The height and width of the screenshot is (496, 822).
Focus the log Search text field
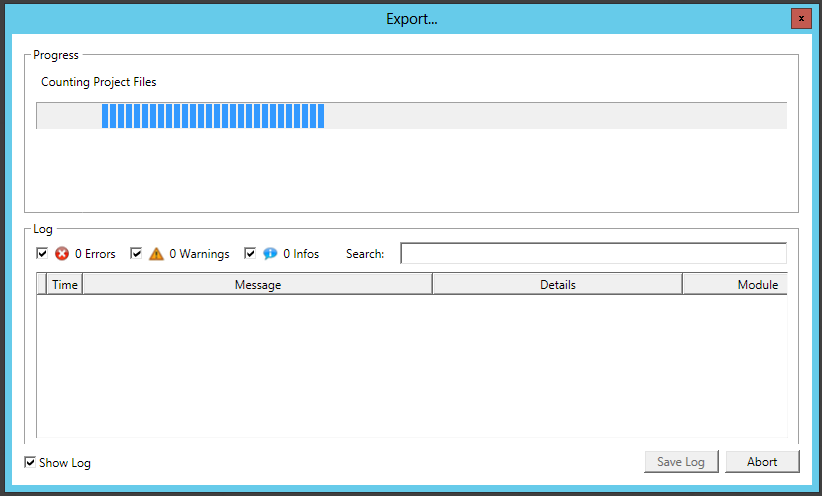593,254
